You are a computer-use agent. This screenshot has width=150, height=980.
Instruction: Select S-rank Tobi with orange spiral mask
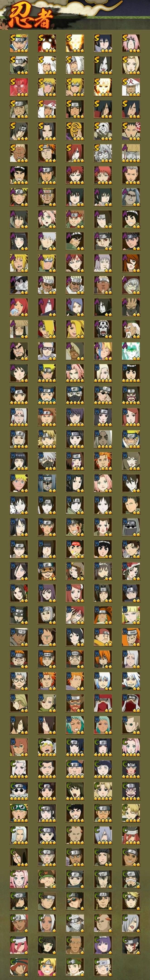tap(75, 131)
